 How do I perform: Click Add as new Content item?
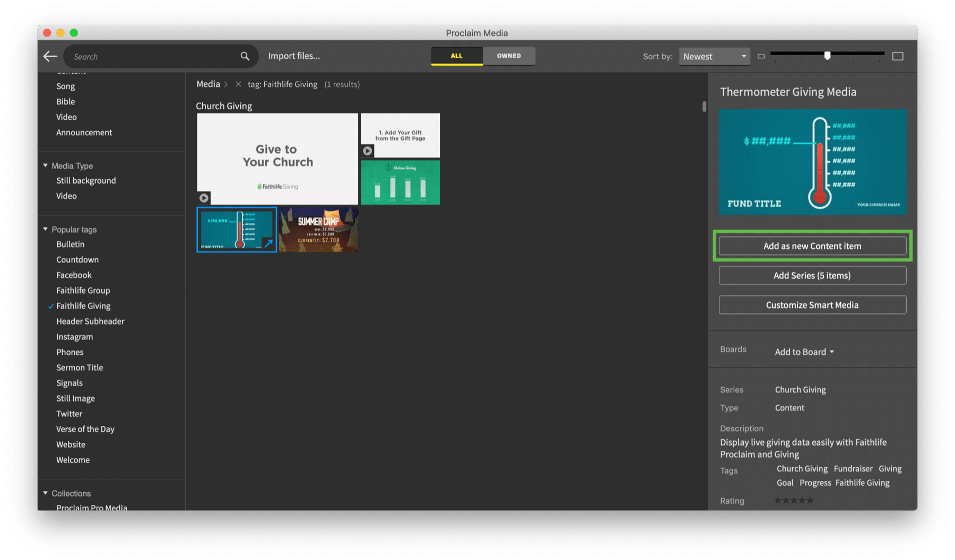click(812, 246)
